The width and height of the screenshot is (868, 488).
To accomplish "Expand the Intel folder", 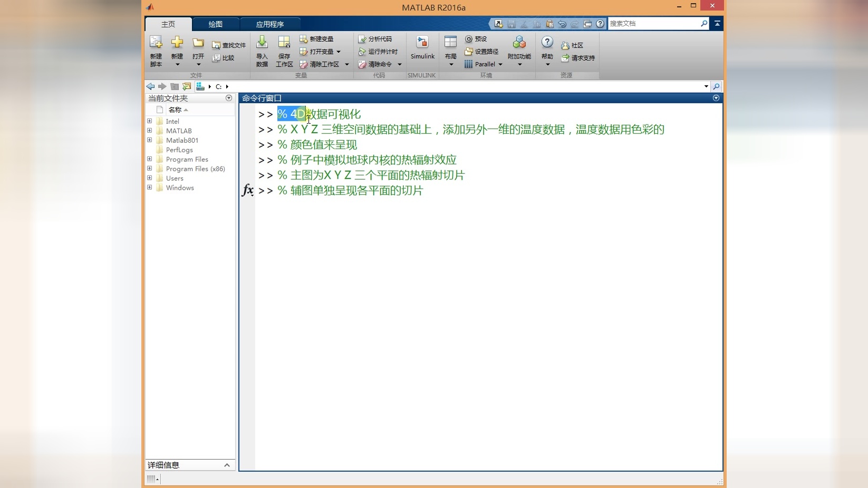I will click(x=149, y=121).
